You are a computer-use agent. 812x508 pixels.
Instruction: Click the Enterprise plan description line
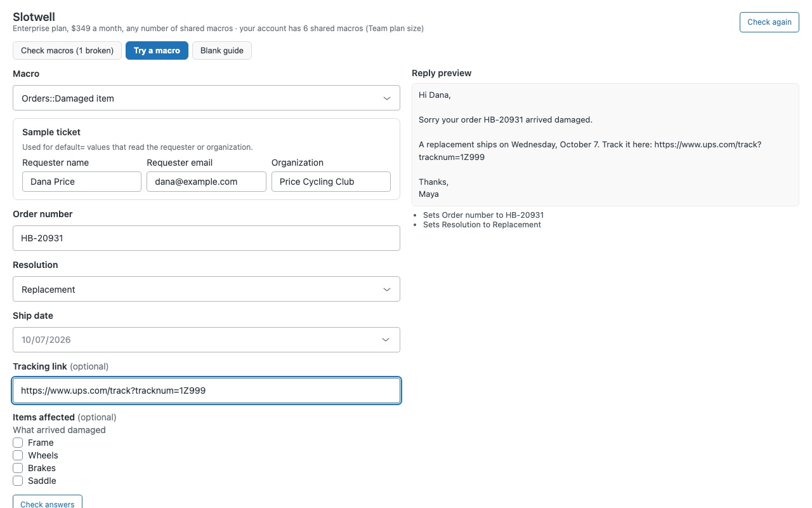218,29
